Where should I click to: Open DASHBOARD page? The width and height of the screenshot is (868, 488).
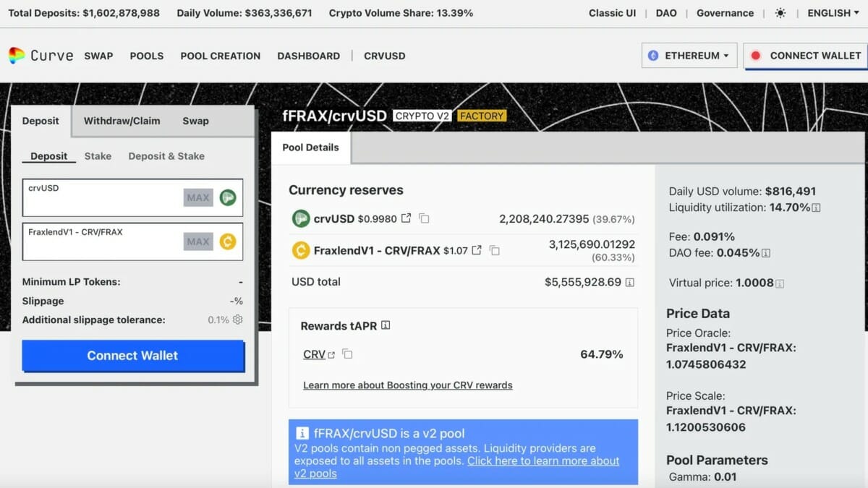309,56
